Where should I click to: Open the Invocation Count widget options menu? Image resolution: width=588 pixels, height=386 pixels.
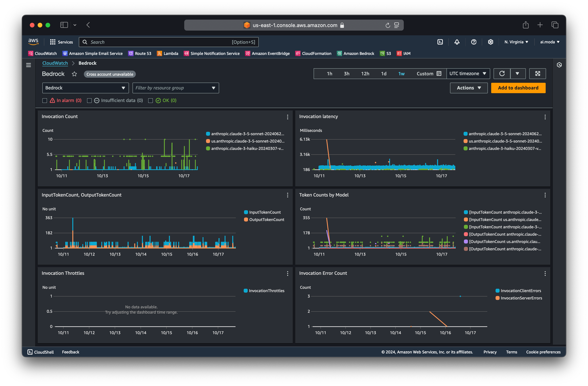[x=287, y=117]
